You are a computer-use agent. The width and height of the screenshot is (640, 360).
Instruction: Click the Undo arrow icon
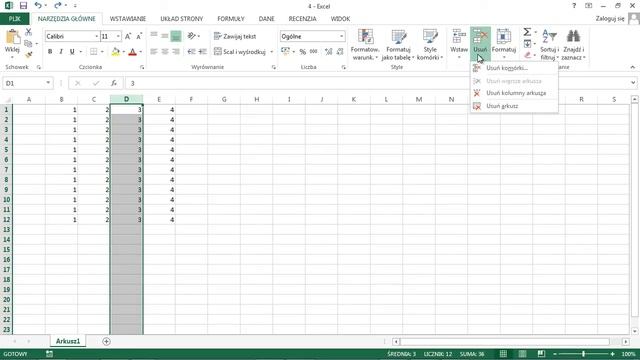tap(38, 6)
